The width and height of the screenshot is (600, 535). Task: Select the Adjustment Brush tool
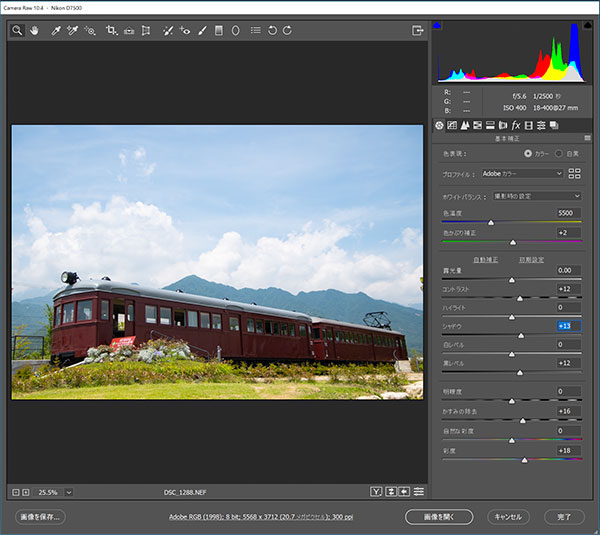point(202,31)
